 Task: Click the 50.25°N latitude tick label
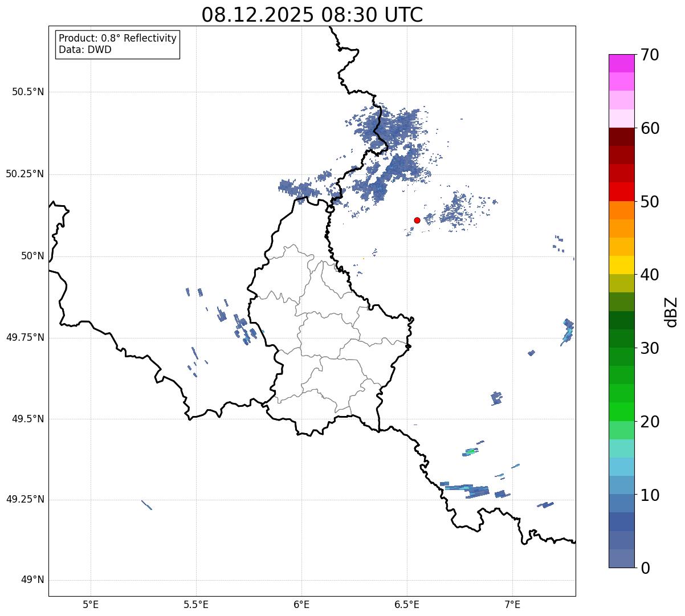click(x=25, y=174)
